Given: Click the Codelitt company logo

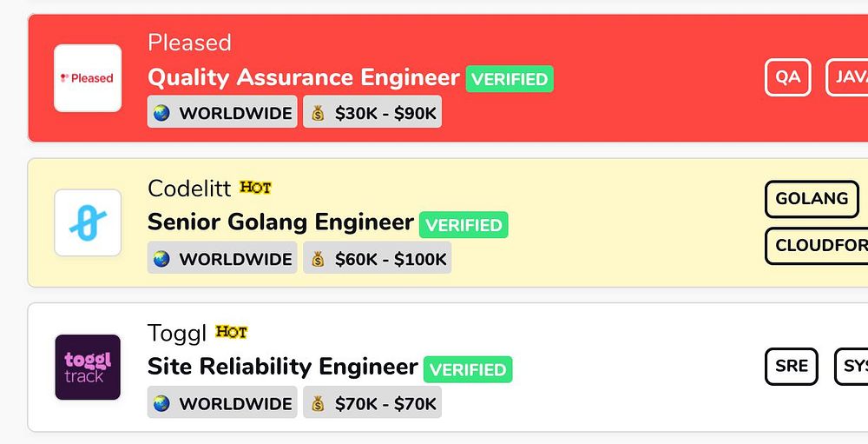Looking at the screenshot, I should point(88,223).
